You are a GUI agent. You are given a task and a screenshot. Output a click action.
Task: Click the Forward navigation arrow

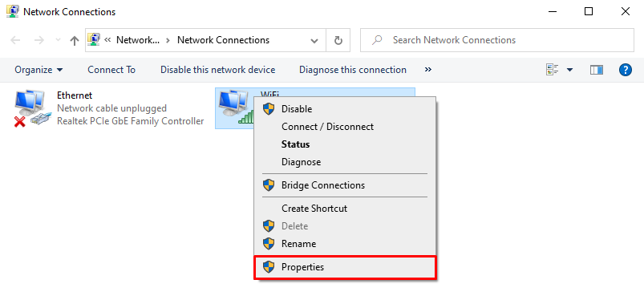point(39,40)
